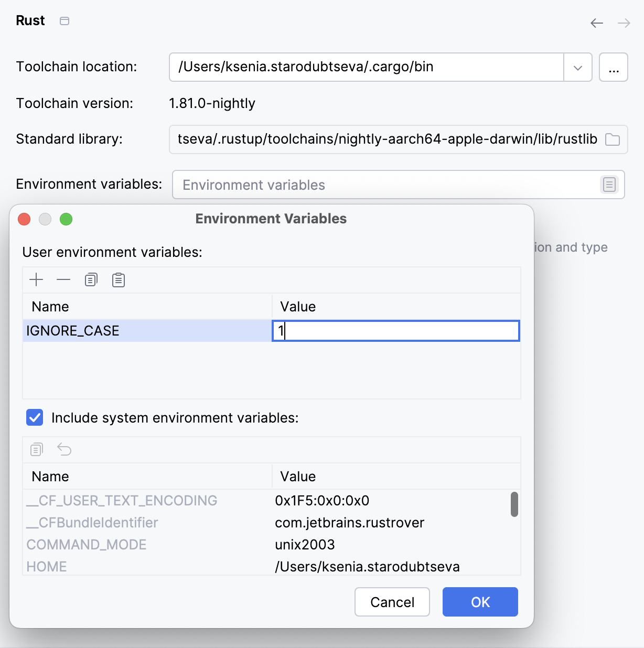The image size is (644, 648).
Task: Click the project-level settings icon beside Rust
Action: tap(65, 21)
